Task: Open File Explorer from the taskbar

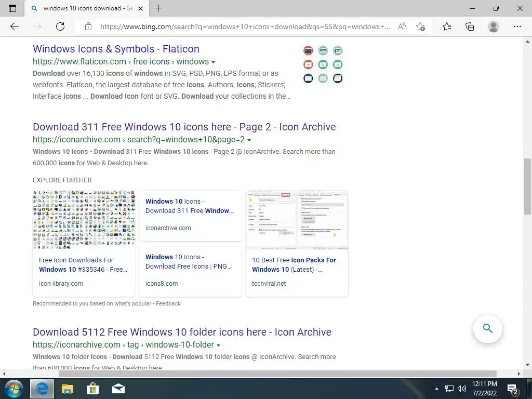Action: 68,389
